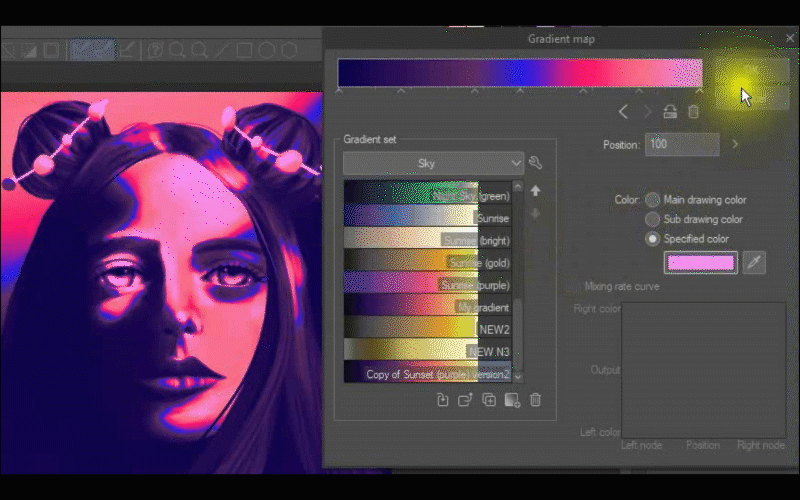The height and width of the screenshot is (500, 800).
Task: Move the gradient up with the up arrow
Action: (535, 190)
